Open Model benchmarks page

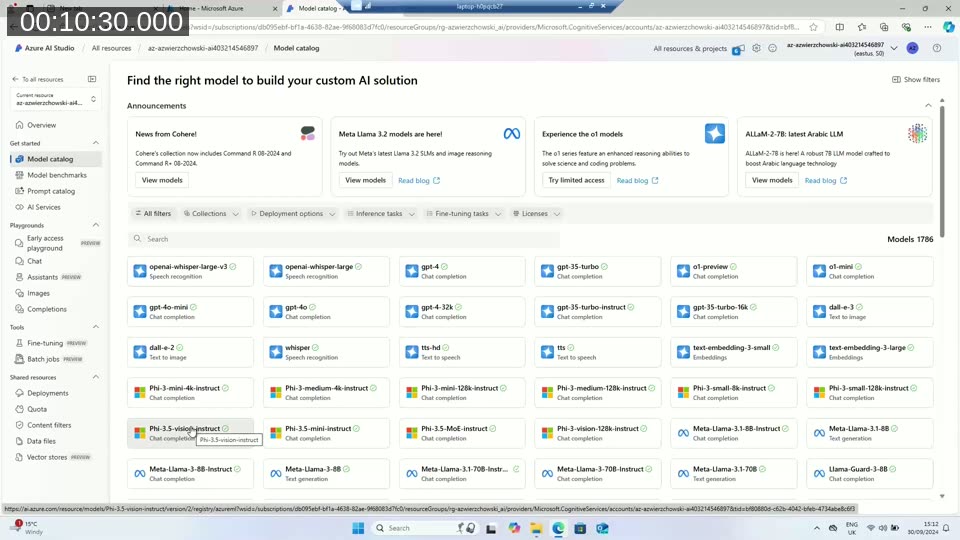pyautogui.click(x=56, y=175)
